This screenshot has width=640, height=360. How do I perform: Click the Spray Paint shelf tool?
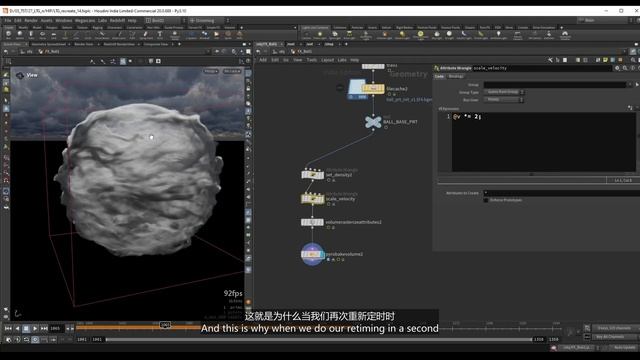145,35
